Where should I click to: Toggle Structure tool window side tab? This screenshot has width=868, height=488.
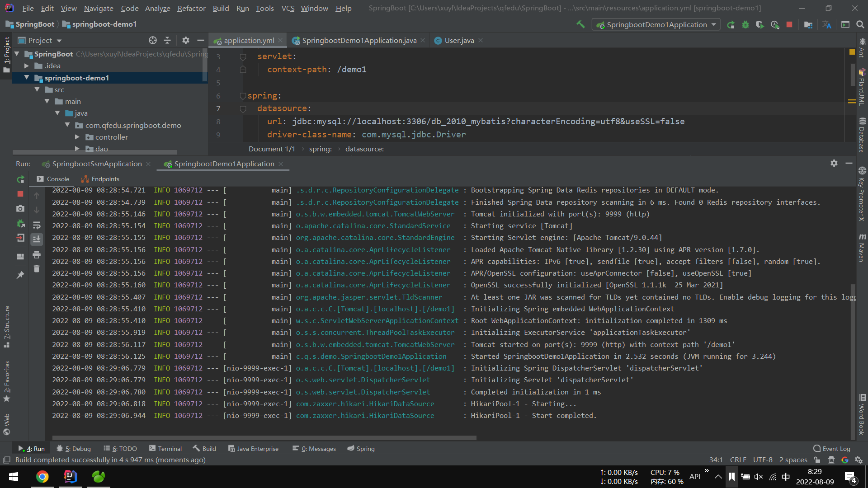pyautogui.click(x=6, y=327)
